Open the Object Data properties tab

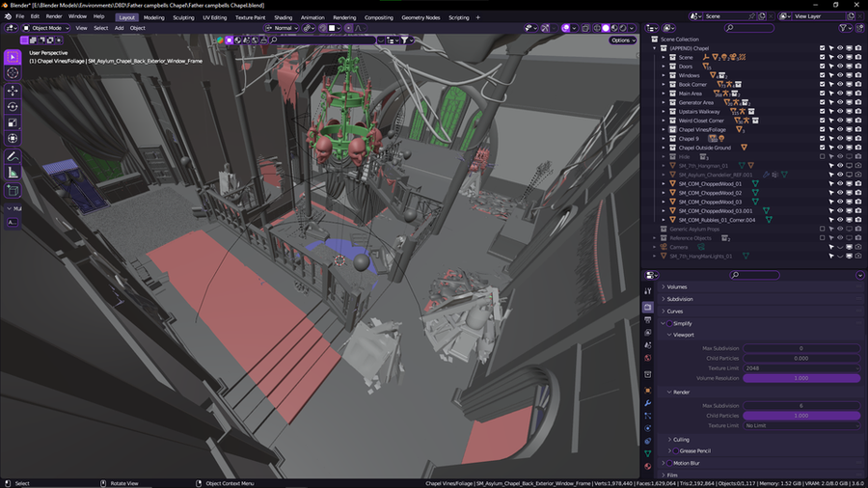coord(648,453)
